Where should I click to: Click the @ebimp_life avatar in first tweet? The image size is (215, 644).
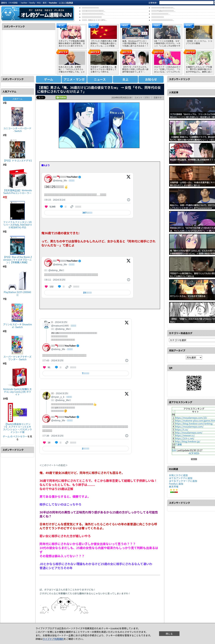(48, 179)
